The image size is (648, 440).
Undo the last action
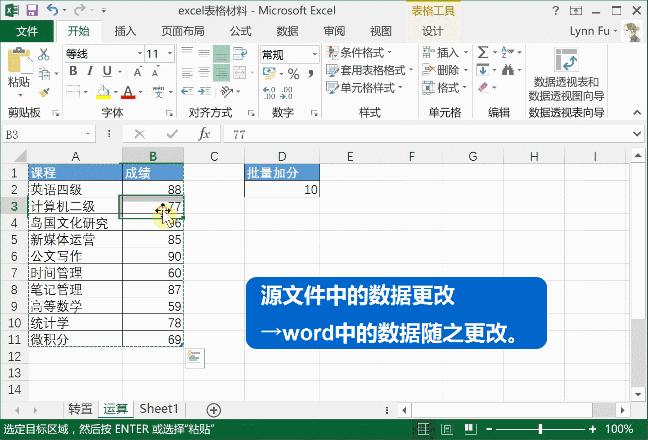[52, 10]
